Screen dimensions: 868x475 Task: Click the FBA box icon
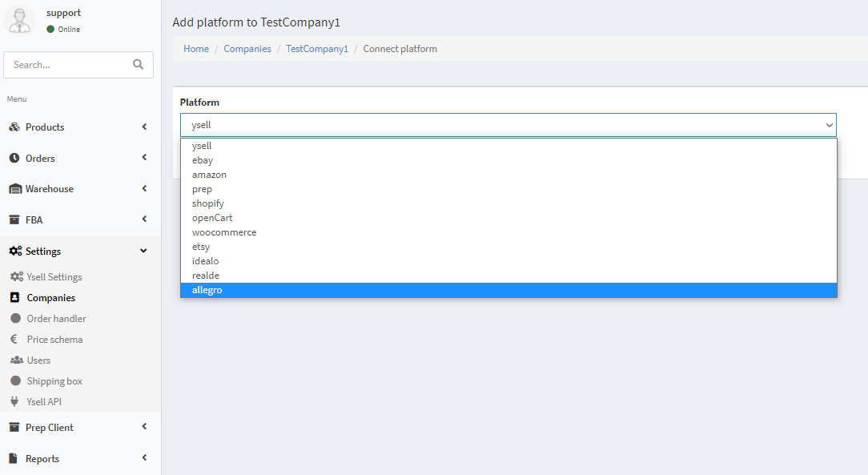[14, 219]
